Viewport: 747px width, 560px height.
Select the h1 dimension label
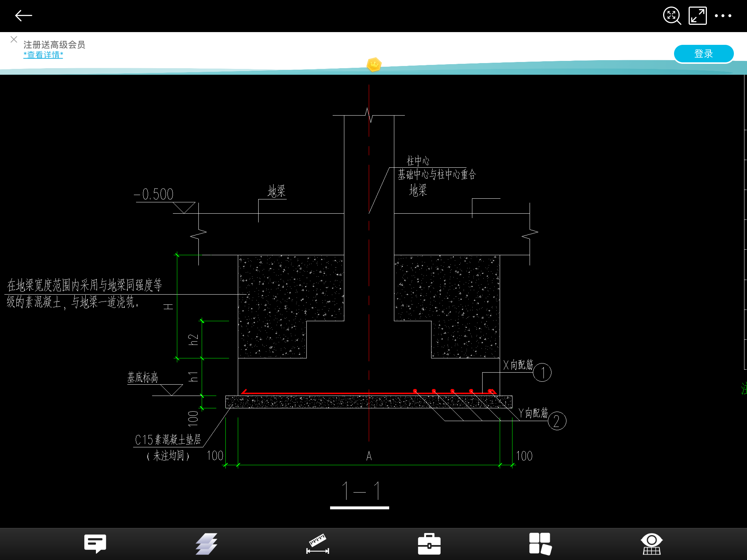[193, 377]
